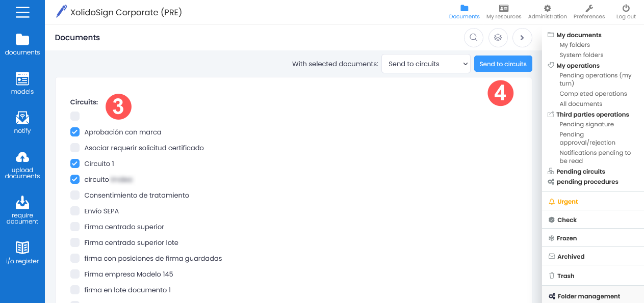Open the documents folder sidebar icon
644x303 pixels.
pos(22,40)
